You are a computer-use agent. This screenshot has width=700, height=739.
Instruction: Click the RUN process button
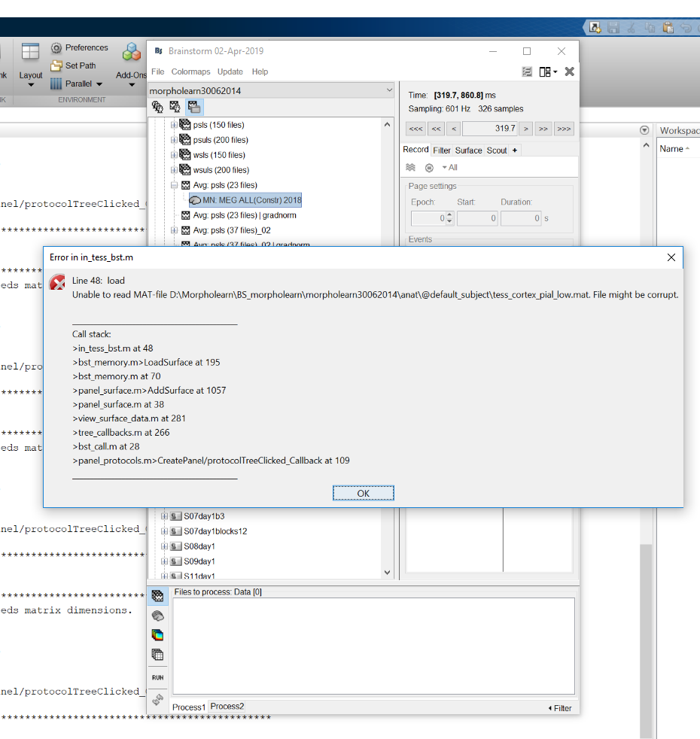(157, 678)
